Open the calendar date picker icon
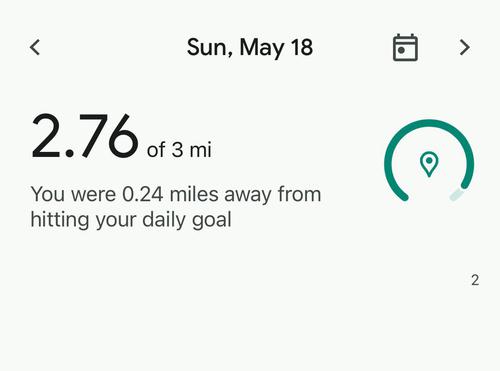This screenshot has height=371, width=500. click(x=405, y=47)
